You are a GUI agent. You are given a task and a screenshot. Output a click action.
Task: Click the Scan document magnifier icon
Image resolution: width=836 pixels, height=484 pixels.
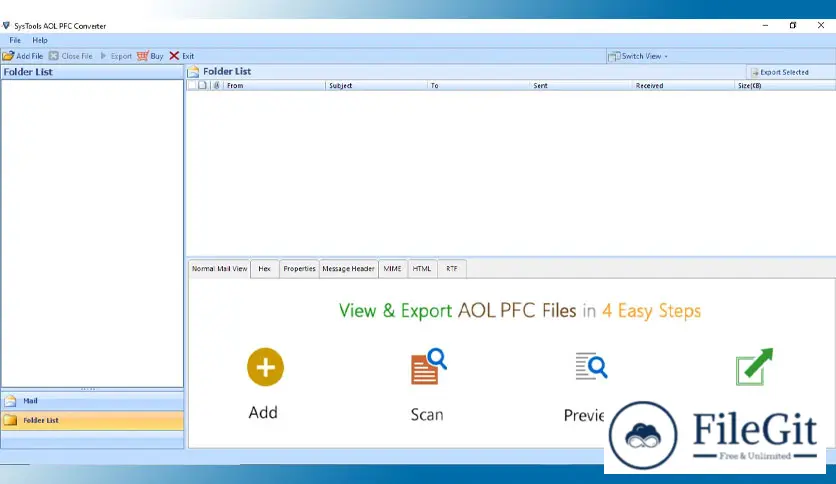(x=428, y=366)
